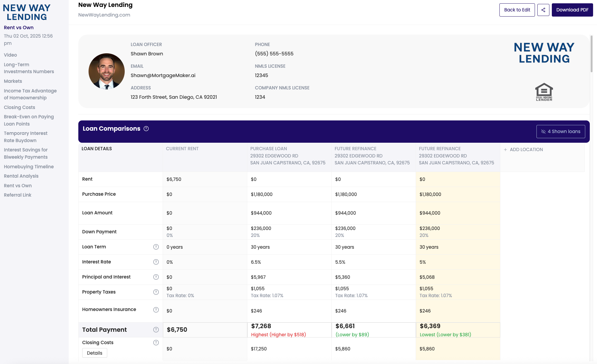Image resolution: width=597 pixels, height=364 pixels.
Task: Expand Closing Costs Details
Action: point(95,353)
